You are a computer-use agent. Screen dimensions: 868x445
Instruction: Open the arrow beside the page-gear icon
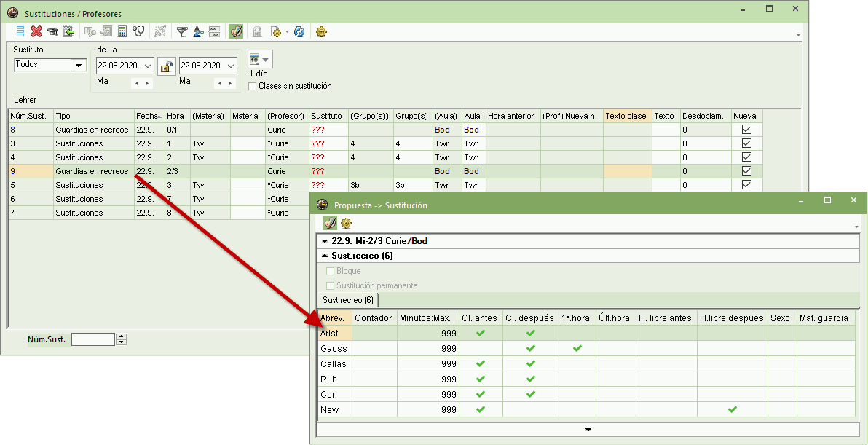tap(288, 32)
